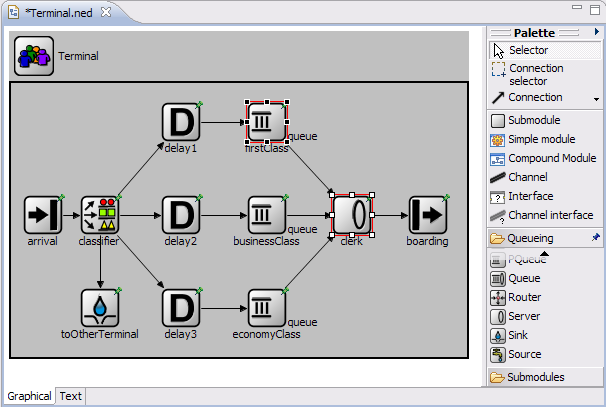Open the Connection tool dropdown arrow
The width and height of the screenshot is (606, 407).
click(x=596, y=99)
